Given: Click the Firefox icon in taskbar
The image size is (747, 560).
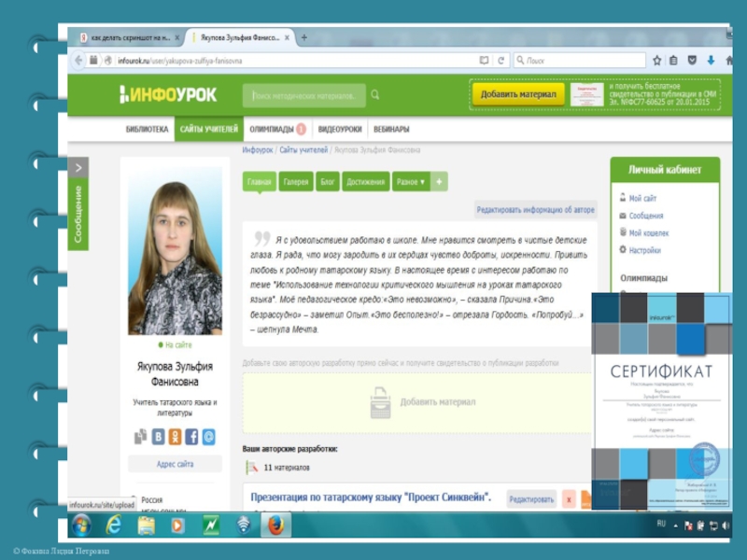Looking at the screenshot, I should point(275,525).
